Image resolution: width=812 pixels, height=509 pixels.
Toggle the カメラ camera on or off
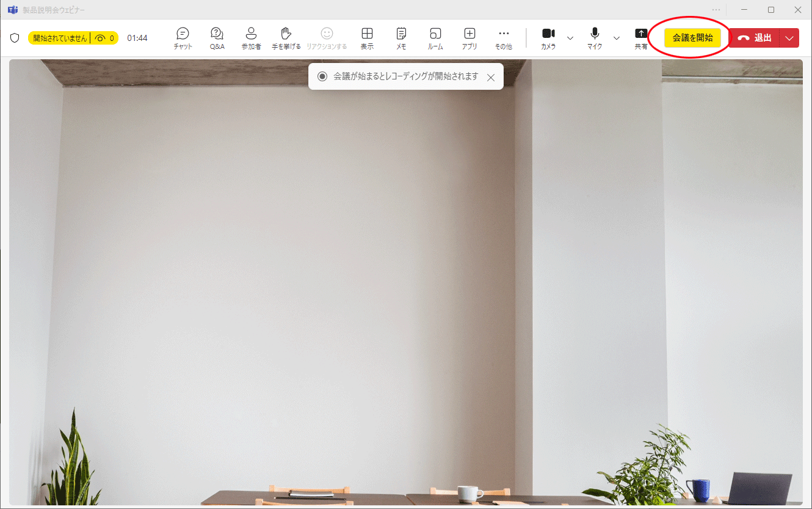[548, 38]
